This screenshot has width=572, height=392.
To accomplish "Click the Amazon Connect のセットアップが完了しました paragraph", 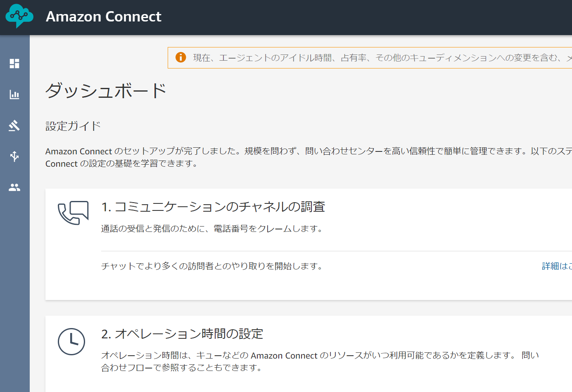I will click(309, 157).
